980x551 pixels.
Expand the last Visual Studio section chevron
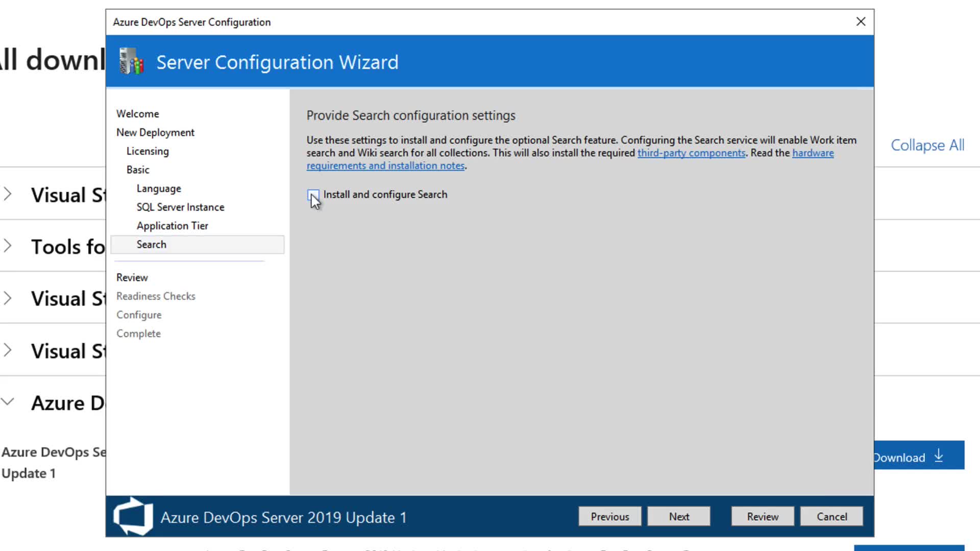click(8, 350)
